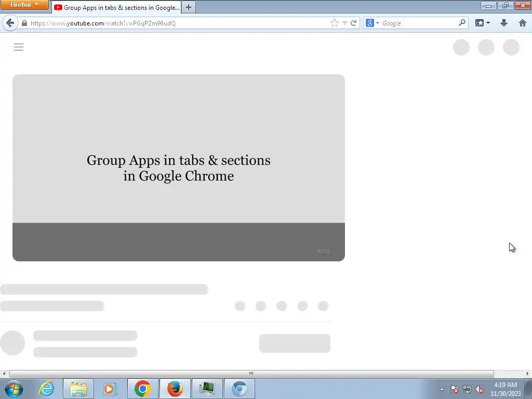Switch to Chromium in the taskbar
Viewport: 532px width, 399px height.
240,389
